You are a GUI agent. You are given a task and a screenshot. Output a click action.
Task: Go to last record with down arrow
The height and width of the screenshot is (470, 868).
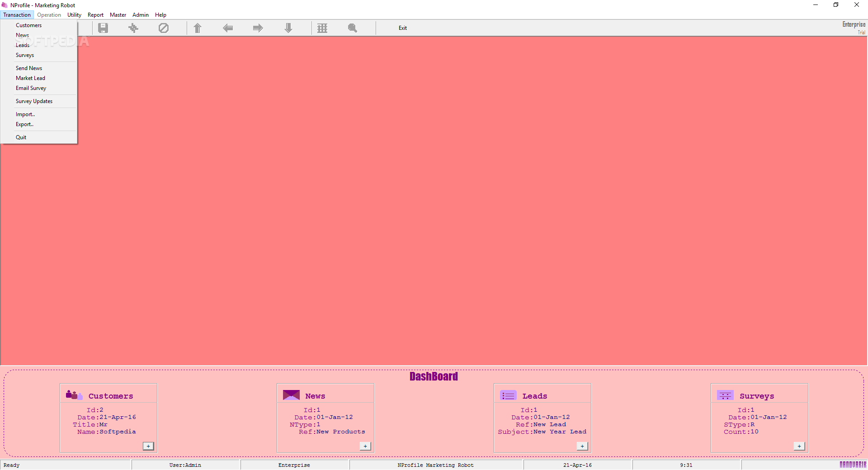point(288,28)
